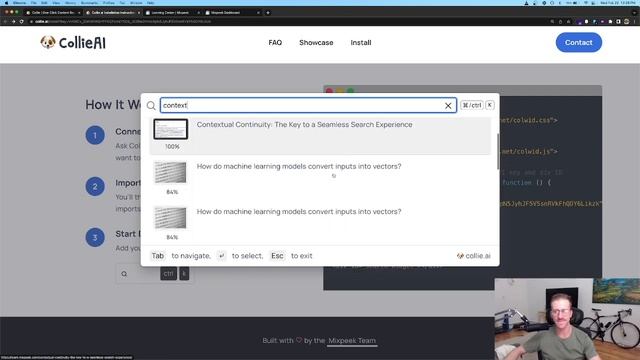640x360 pixels.
Task: Open the Contextual Continuity search result
Action: [x=320, y=136]
